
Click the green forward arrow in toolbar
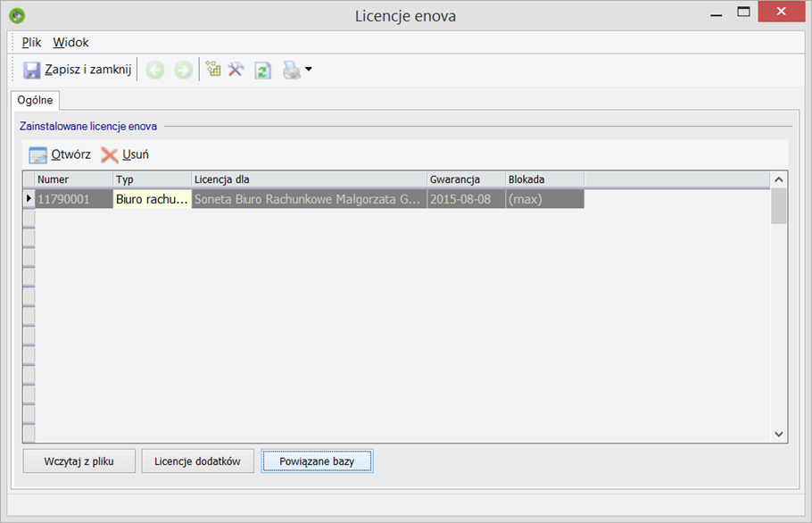[x=183, y=70]
